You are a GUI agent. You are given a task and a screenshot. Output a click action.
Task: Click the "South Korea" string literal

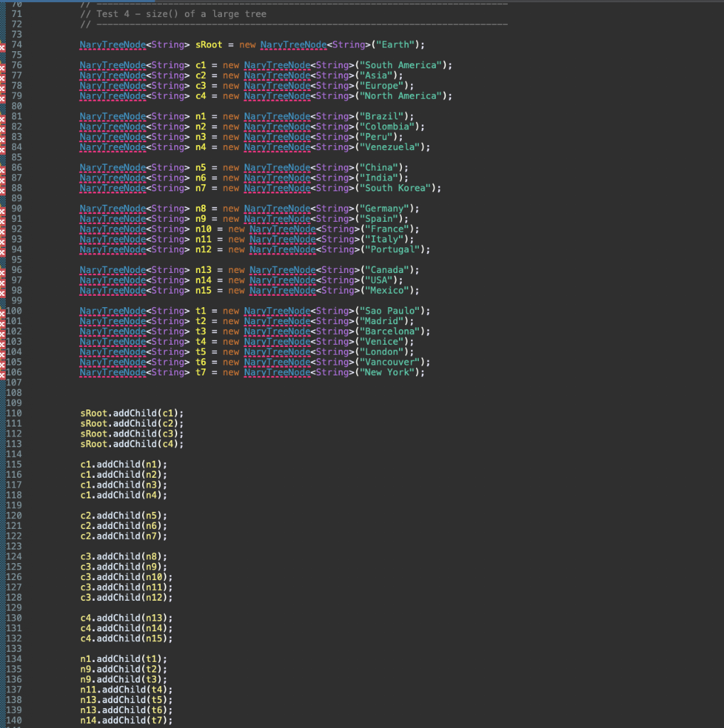click(395, 188)
